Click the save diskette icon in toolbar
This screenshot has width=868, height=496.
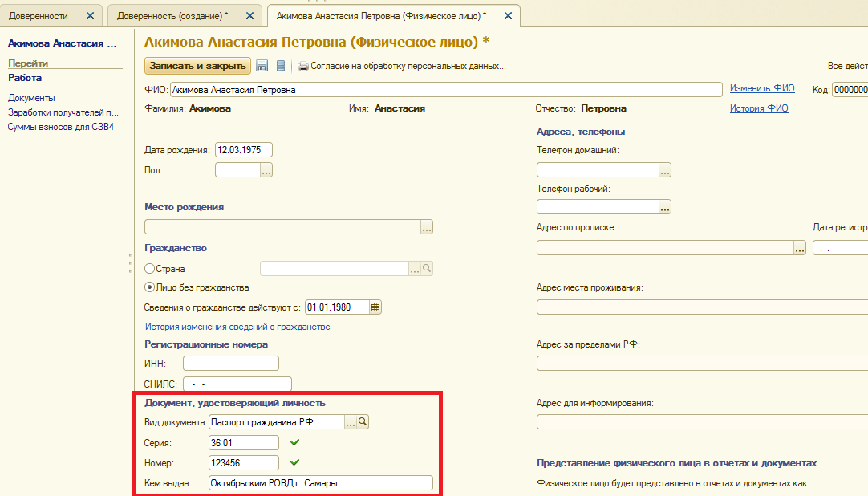262,66
